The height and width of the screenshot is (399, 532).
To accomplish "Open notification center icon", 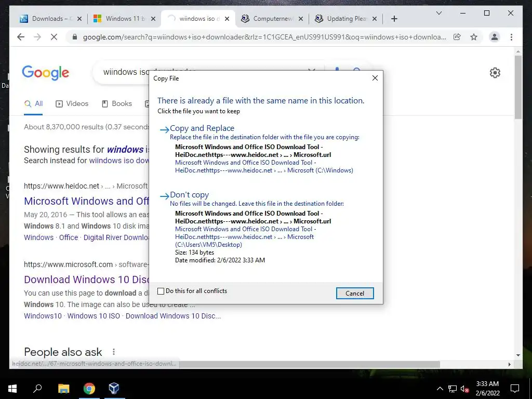I will point(515,389).
